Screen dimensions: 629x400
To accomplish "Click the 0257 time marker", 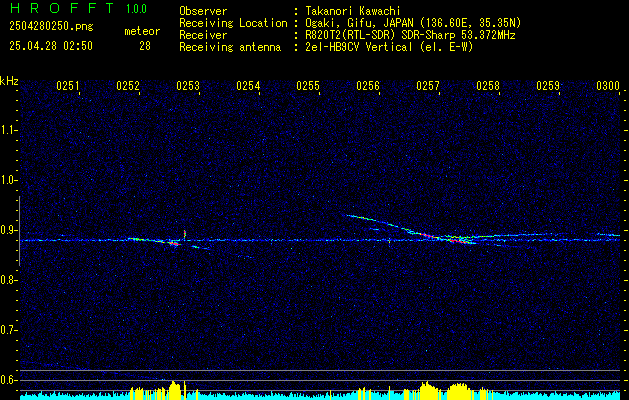I will pyautogui.click(x=428, y=86).
